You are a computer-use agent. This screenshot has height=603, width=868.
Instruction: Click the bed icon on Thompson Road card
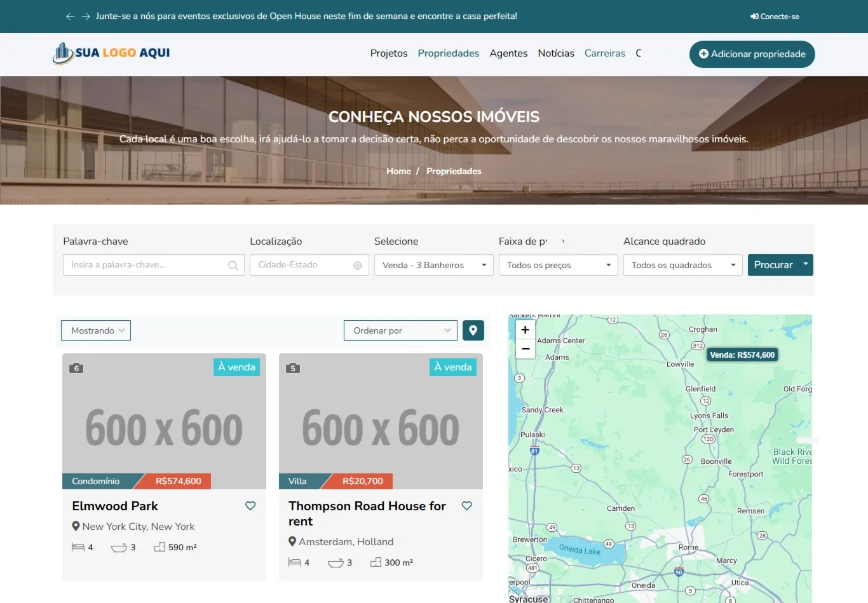click(x=295, y=562)
